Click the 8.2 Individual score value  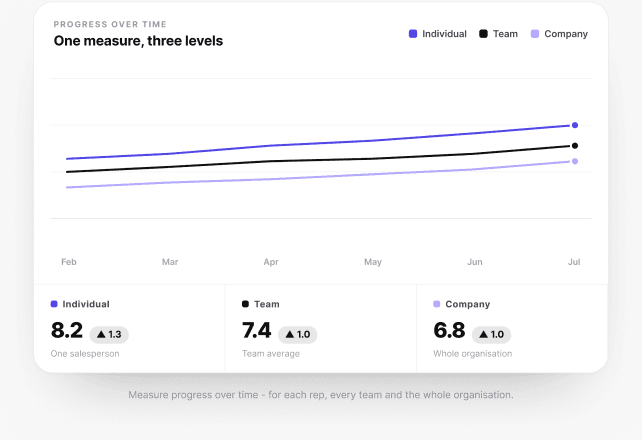67,330
